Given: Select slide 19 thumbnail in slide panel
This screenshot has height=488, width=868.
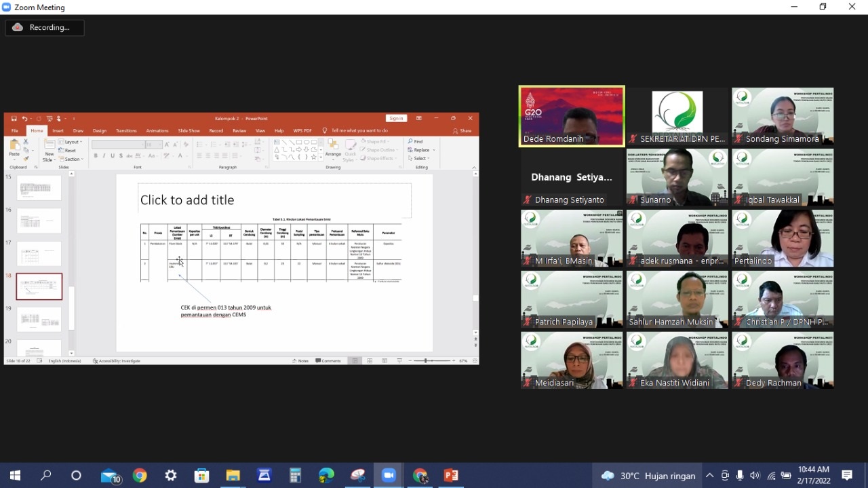Looking at the screenshot, I should [x=39, y=319].
